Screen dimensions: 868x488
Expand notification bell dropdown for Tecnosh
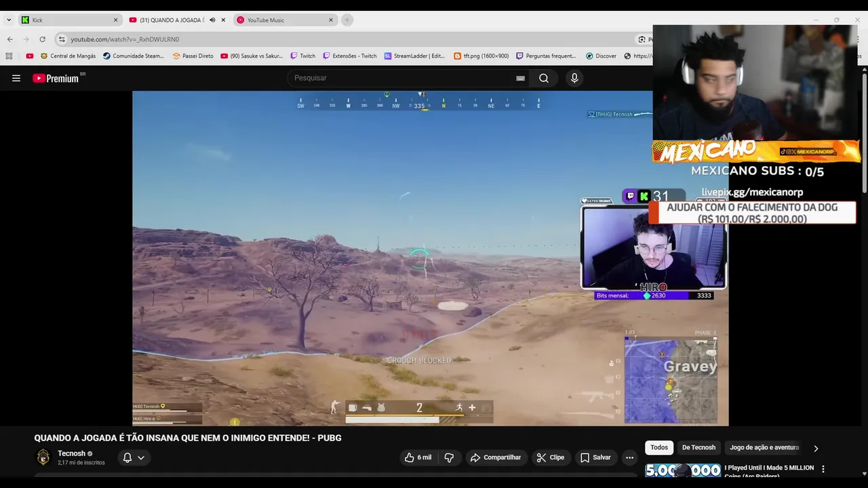click(141, 457)
